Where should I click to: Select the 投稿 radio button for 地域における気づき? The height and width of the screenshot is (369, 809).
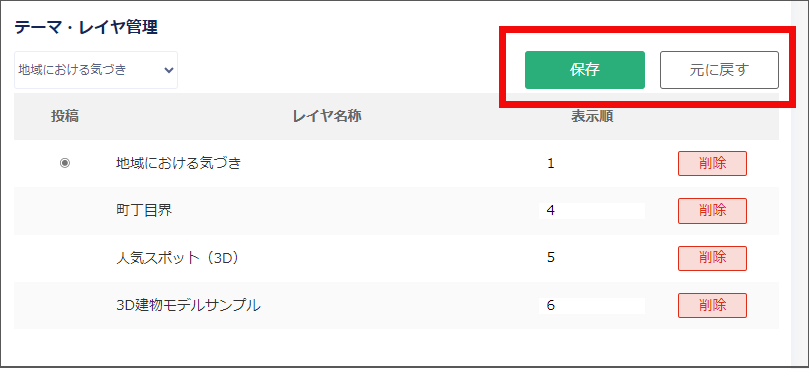coord(65,163)
